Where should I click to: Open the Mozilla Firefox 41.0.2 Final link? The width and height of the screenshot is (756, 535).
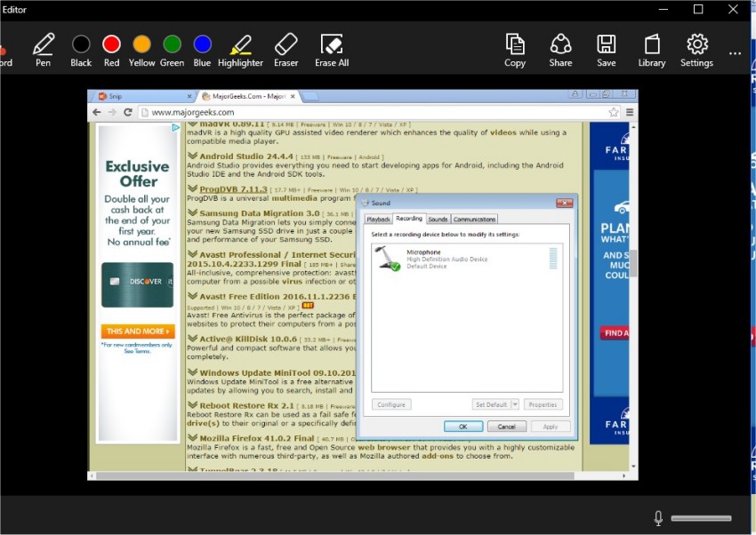[x=257, y=438]
